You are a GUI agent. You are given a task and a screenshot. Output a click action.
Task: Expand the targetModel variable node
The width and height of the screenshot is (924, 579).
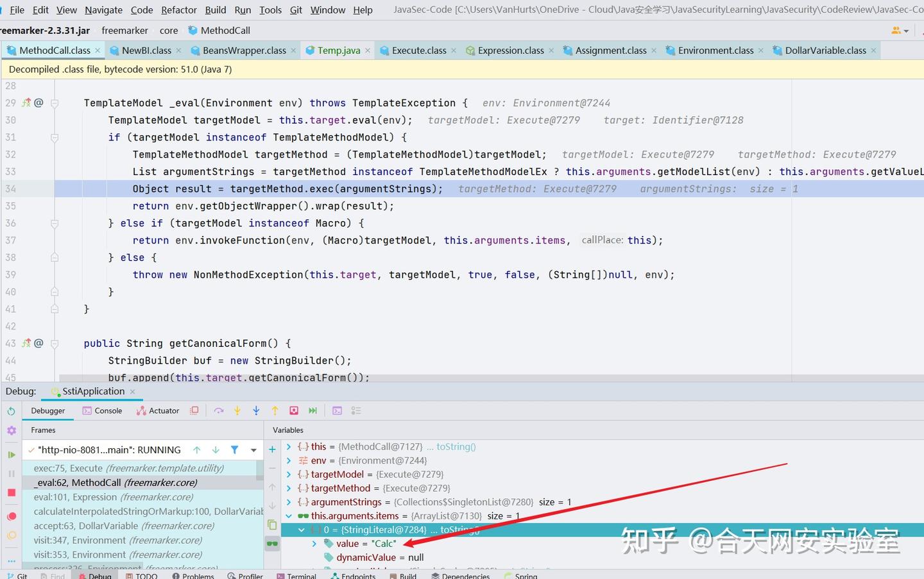pyautogui.click(x=289, y=474)
